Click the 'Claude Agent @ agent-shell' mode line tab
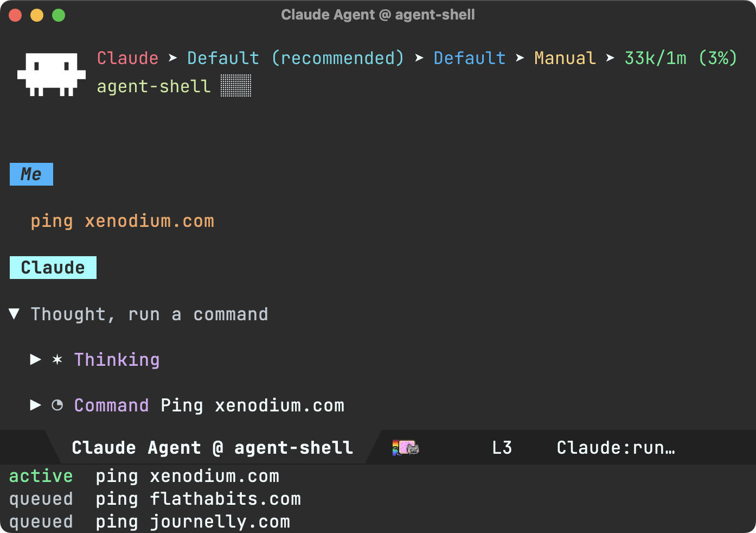 (x=213, y=448)
